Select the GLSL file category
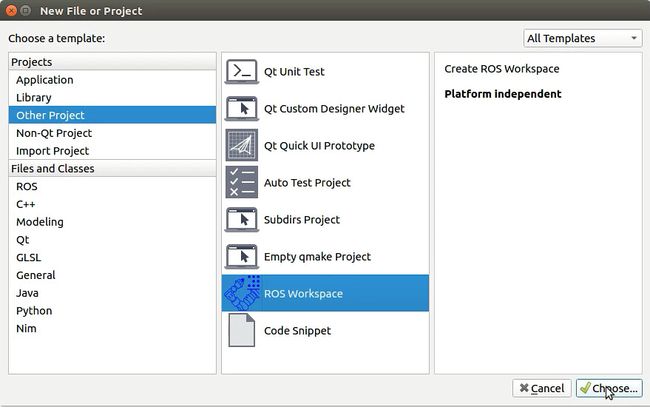Screen dimensions: 650x407 pos(112,257)
